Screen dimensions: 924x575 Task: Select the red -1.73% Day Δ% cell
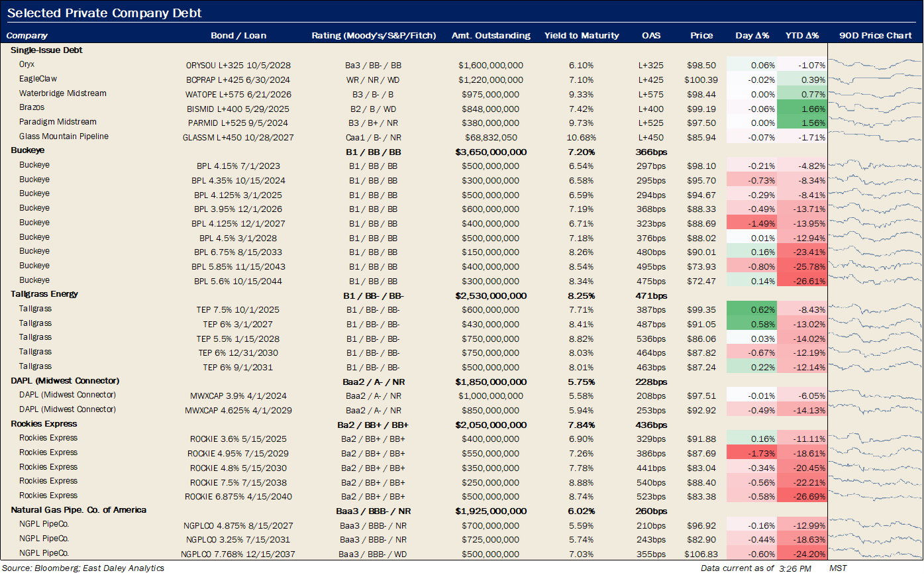click(x=751, y=453)
